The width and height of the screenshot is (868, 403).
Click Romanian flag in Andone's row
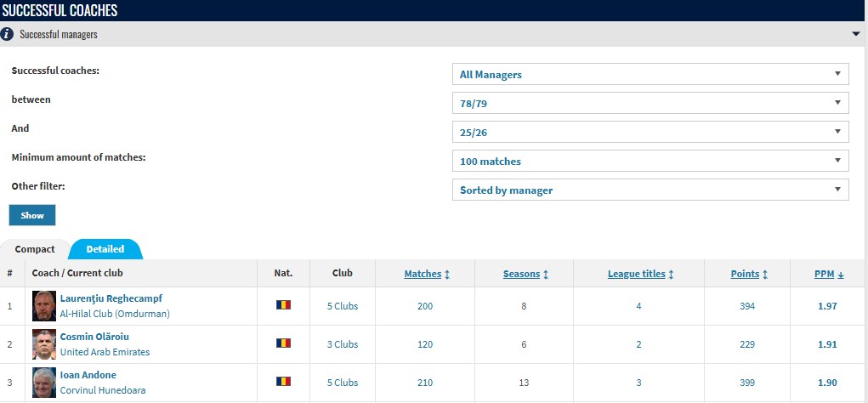coord(283,383)
